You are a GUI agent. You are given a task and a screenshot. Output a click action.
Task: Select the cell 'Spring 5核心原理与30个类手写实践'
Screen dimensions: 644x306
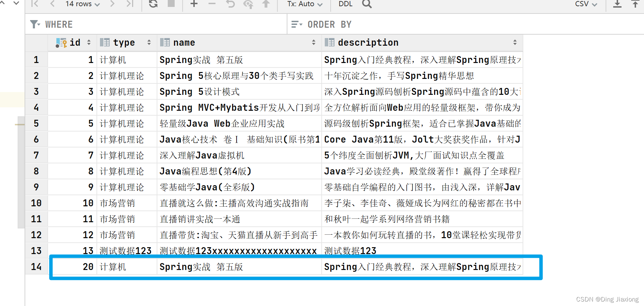239,76
